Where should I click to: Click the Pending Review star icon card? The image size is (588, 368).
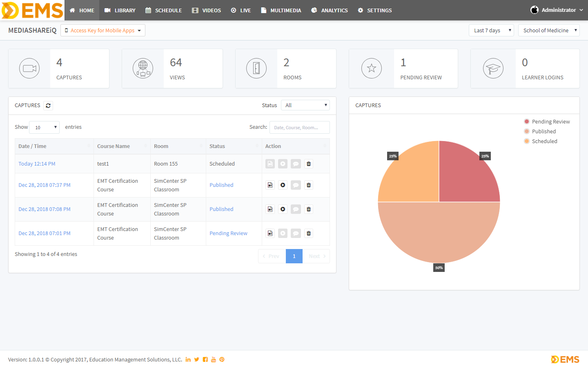point(371,68)
